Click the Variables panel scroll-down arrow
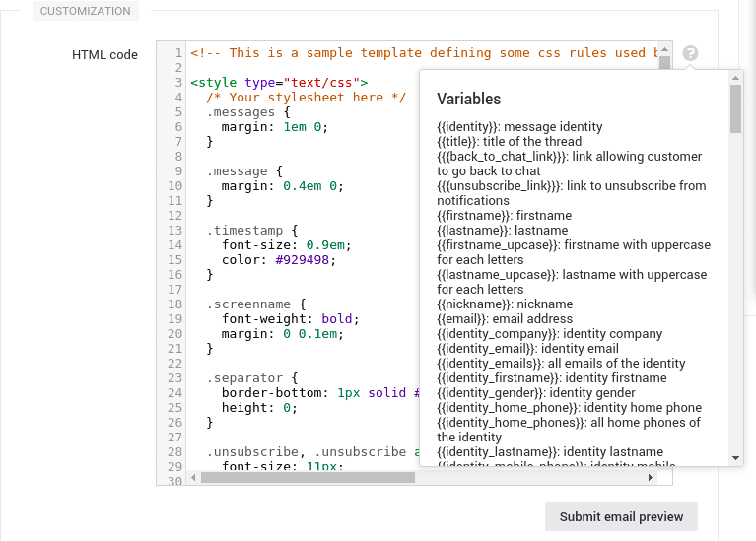 coord(735,457)
